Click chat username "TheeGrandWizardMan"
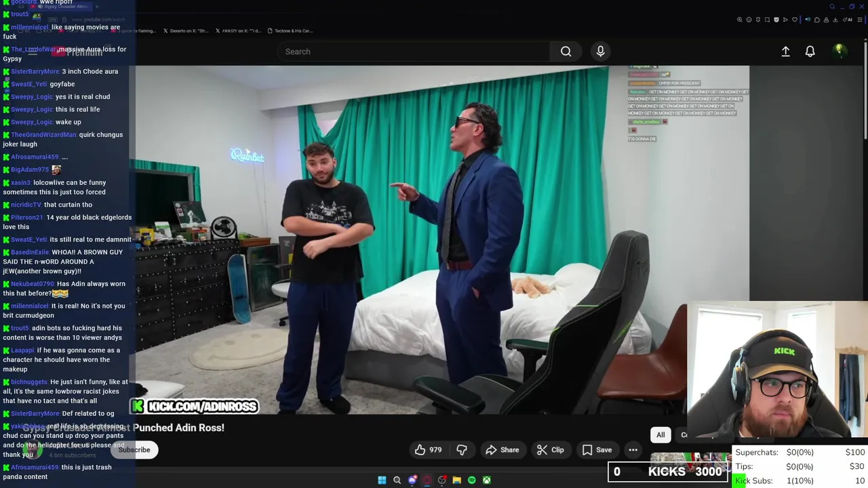The height and width of the screenshot is (488, 868). point(43,135)
